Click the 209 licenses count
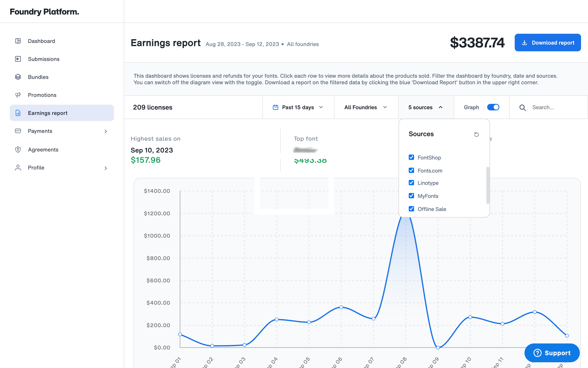Screen dimensions: 588x368 153,107
